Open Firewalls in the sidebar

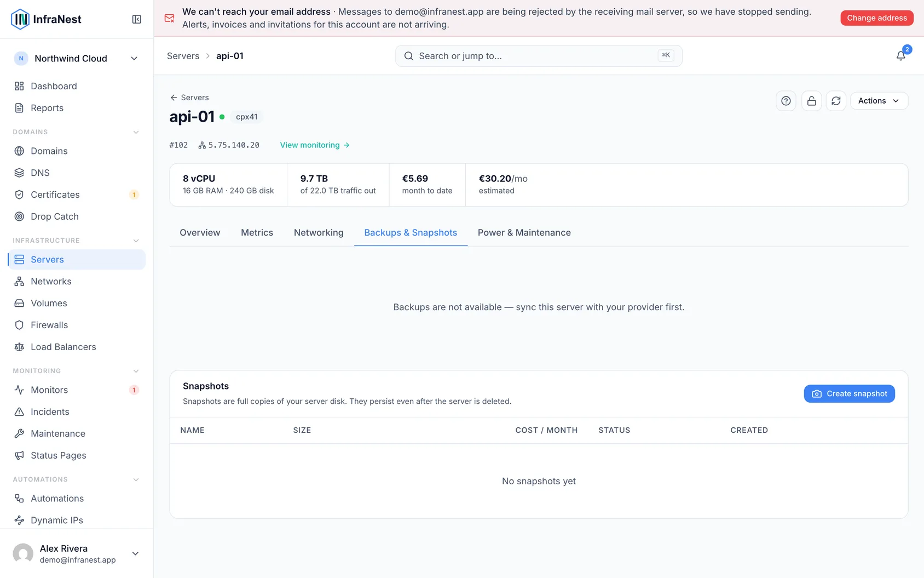[x=77, y=325]
